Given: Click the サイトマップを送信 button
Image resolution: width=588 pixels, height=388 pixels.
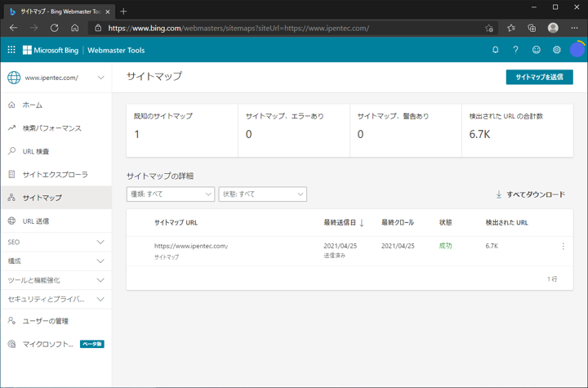Looking at the screenshot, I should [x=539, y=77].
